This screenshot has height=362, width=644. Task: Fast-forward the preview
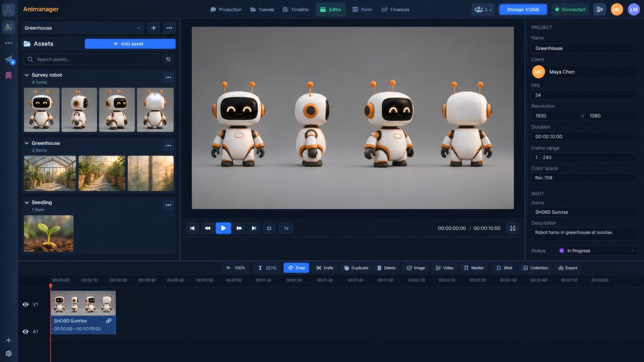[239, 228]
